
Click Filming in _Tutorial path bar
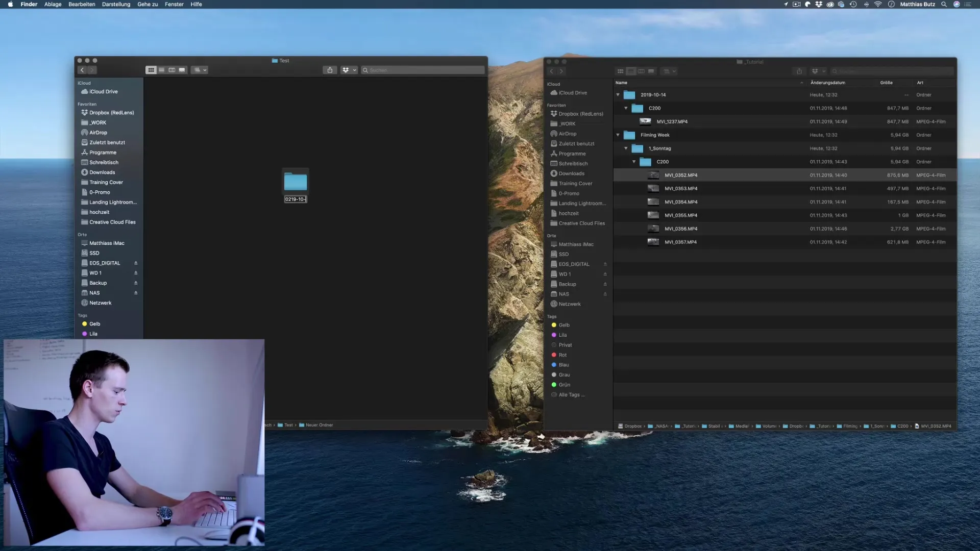tap(847, 426)
